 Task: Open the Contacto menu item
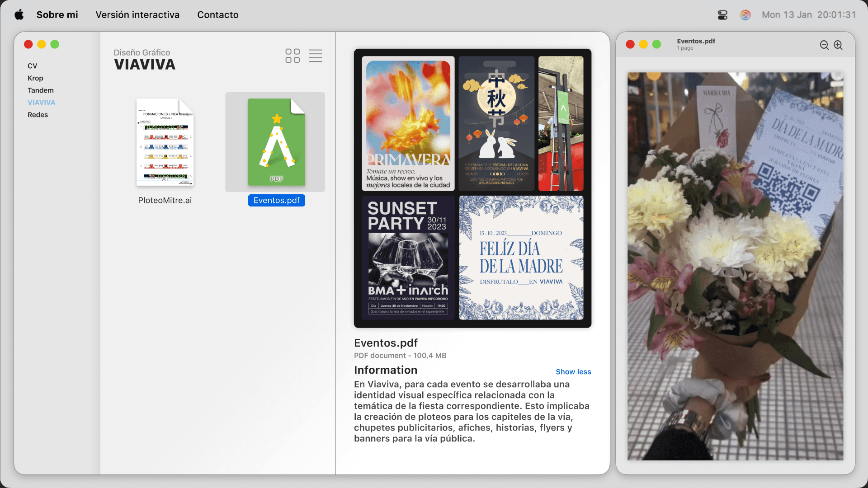click(218, 15)
